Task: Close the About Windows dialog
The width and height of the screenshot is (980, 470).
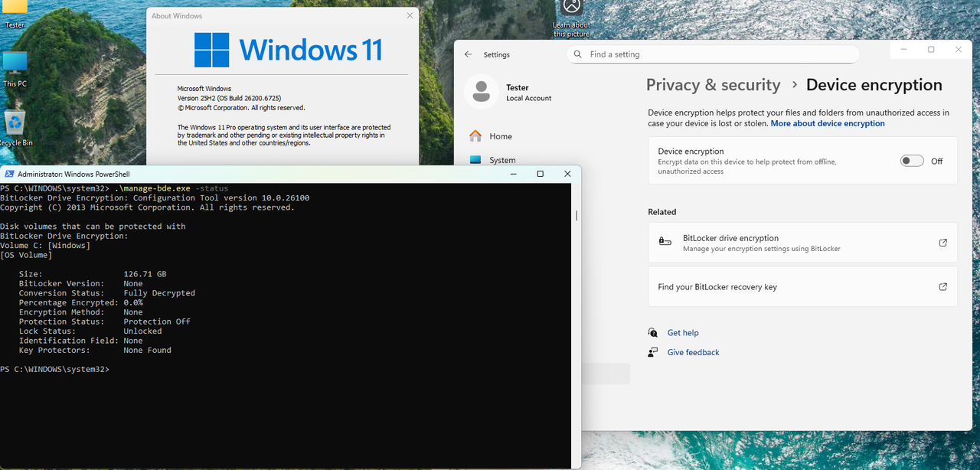Action: click(410, 15)
